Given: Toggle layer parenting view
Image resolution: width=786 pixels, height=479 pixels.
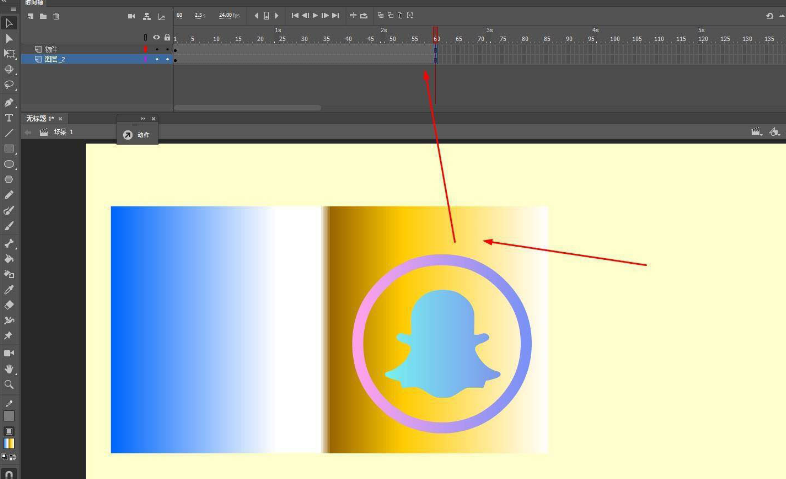Looking at the screenshot, I should pos(147,17).
